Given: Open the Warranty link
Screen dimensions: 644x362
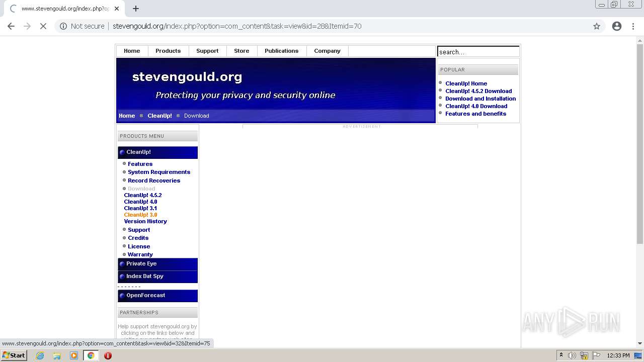Looking at the screenshot, I should pyautogui.click(x=140, y=254).
